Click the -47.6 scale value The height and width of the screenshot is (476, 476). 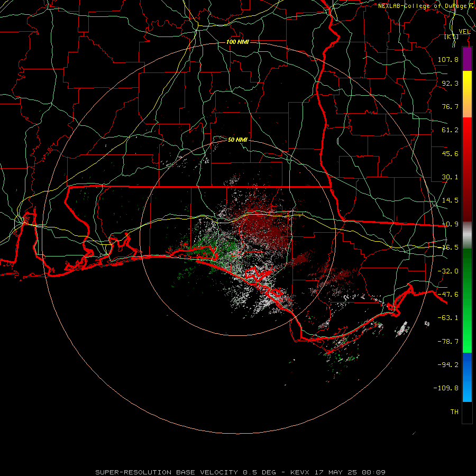[x=448, y=295]
